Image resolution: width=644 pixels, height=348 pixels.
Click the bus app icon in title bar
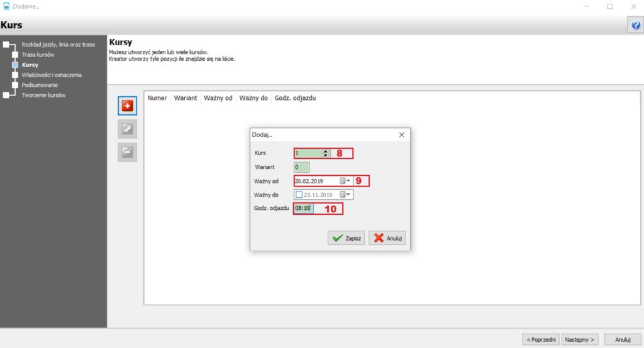pyautogui.click(x=6, y=6)
